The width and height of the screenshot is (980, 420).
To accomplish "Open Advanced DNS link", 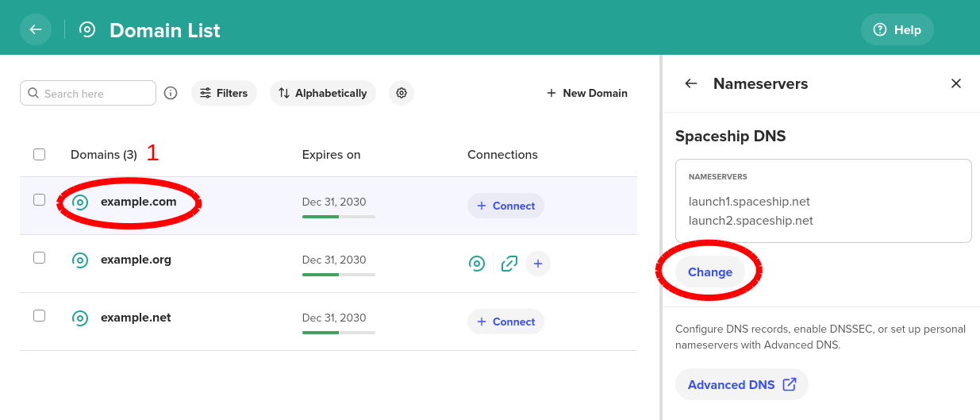I will (741, 384).
